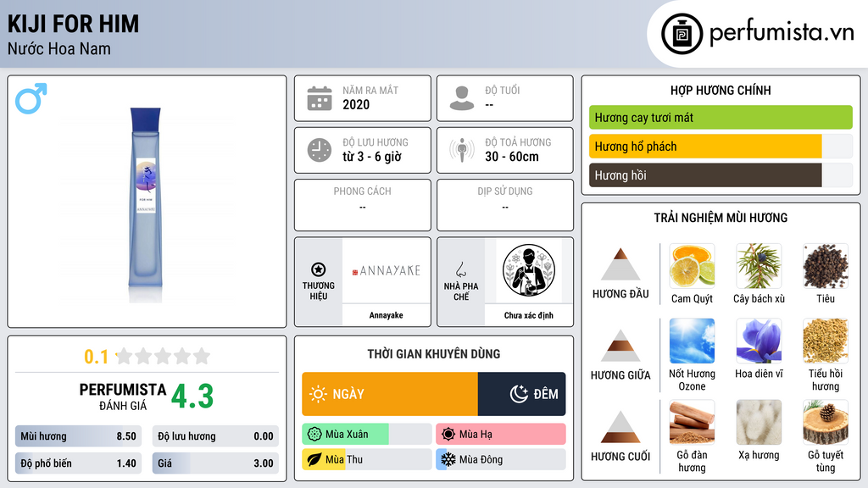The height and width of the screenshot is (488, 868).
Task: Click the dark Đêm time bar
Action: (521, 394)
